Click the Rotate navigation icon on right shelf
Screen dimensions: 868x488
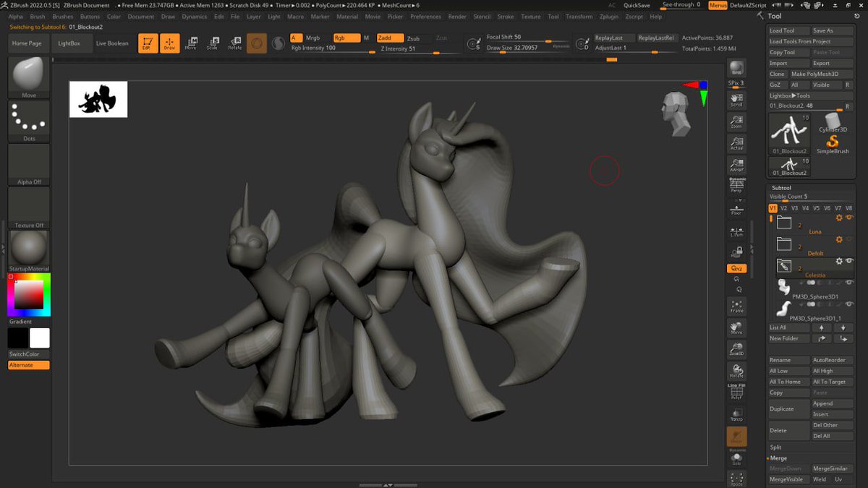tap(736, 371)
